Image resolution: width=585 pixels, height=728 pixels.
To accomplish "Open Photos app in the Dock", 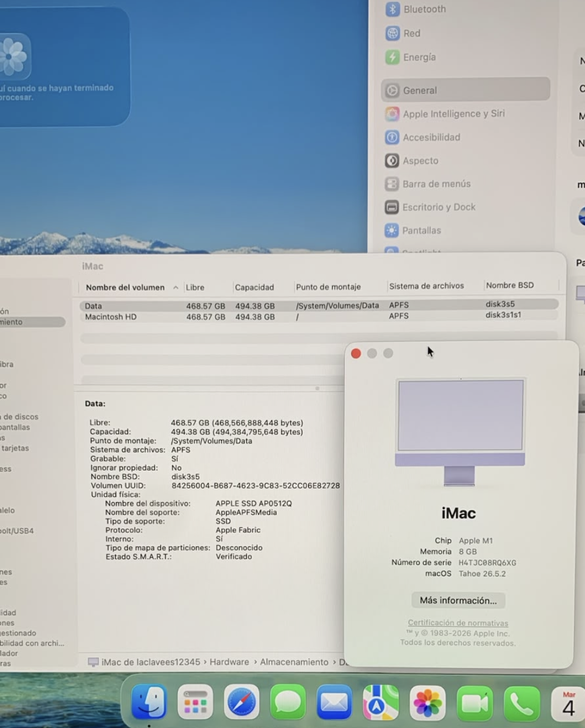I will pyautogui.click(x=427, y=703).
